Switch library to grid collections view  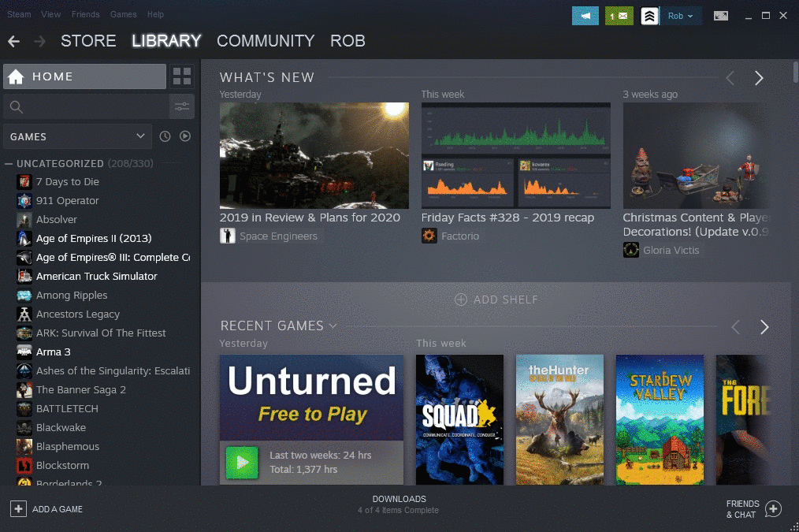click(182, 76)
